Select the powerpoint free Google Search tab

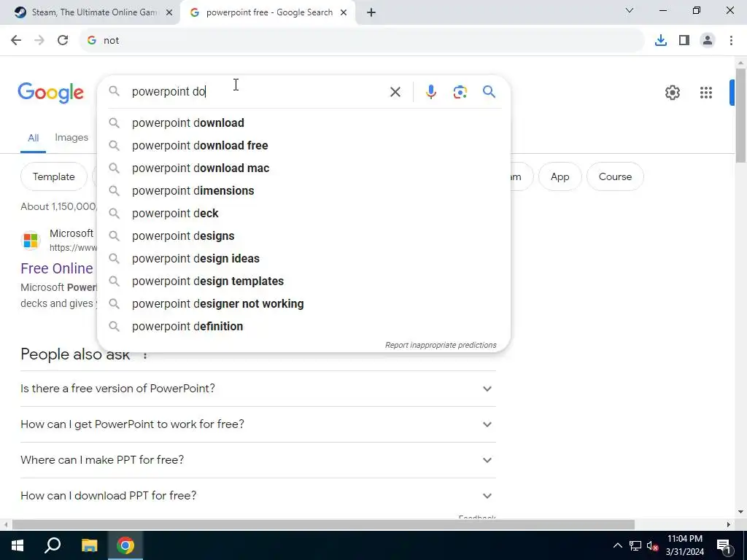click(268, 13)
